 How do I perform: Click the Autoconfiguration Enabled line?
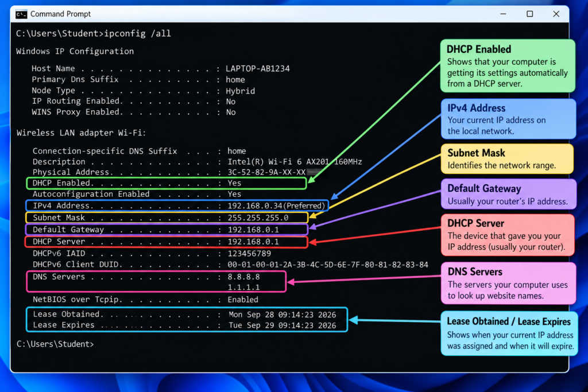click(137, 194)
